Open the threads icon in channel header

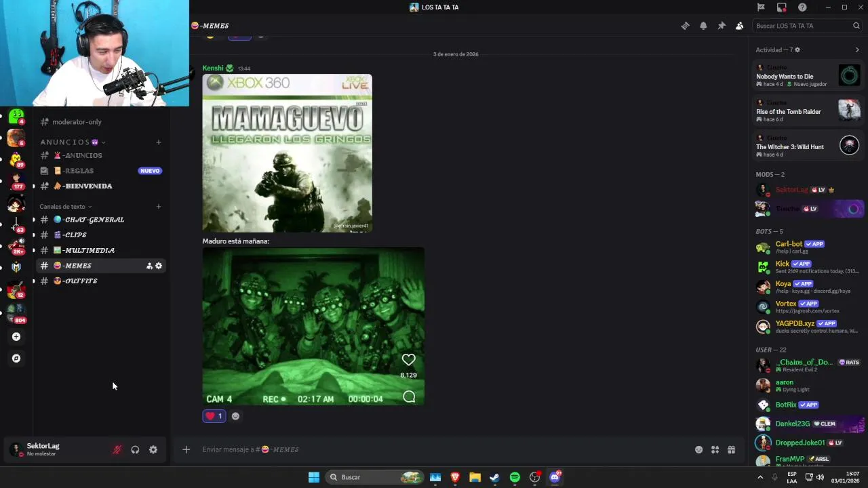point(685,26)
